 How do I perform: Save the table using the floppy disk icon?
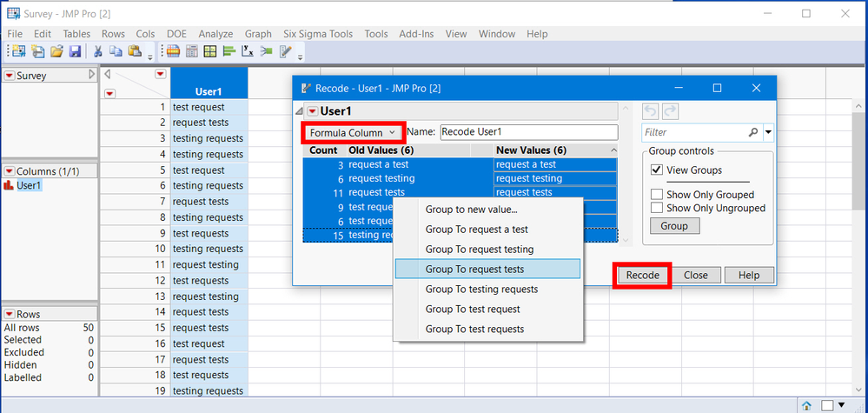[x=75, y=51]
